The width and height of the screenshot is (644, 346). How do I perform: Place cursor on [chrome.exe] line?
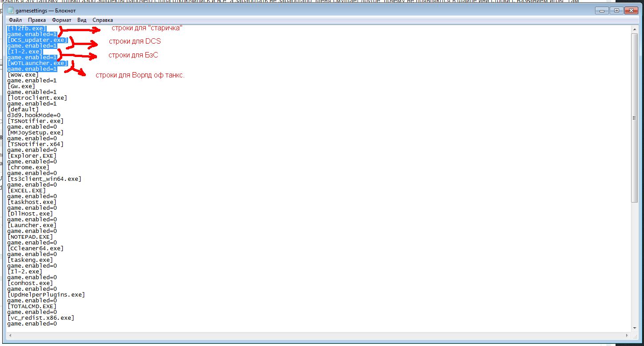click(x=28, y=167)
